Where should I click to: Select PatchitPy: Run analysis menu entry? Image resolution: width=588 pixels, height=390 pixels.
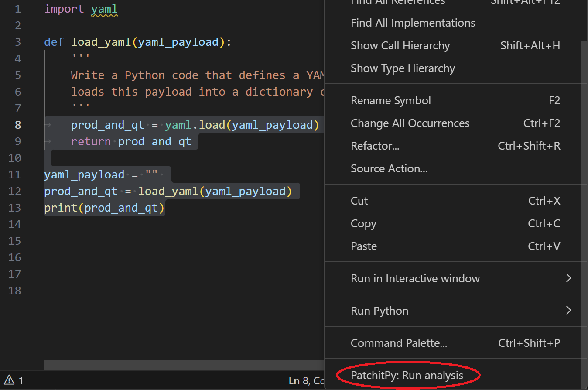pos(407,375)
